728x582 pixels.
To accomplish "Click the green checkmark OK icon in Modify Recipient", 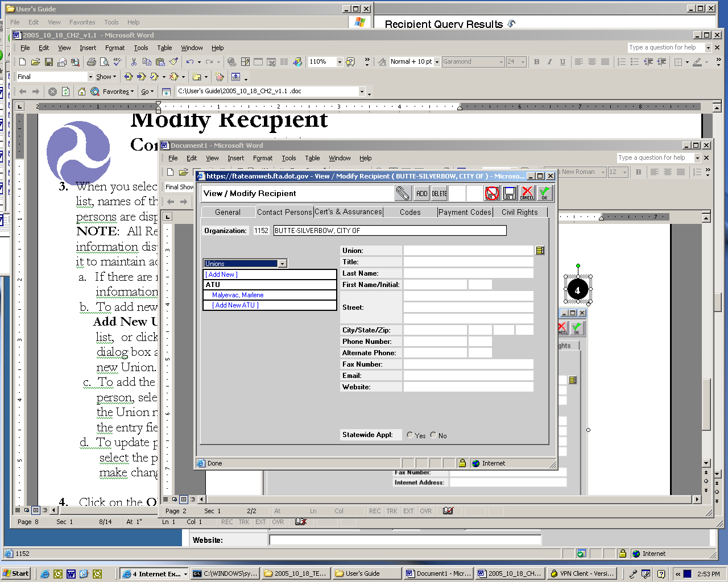I will point(544,193).
